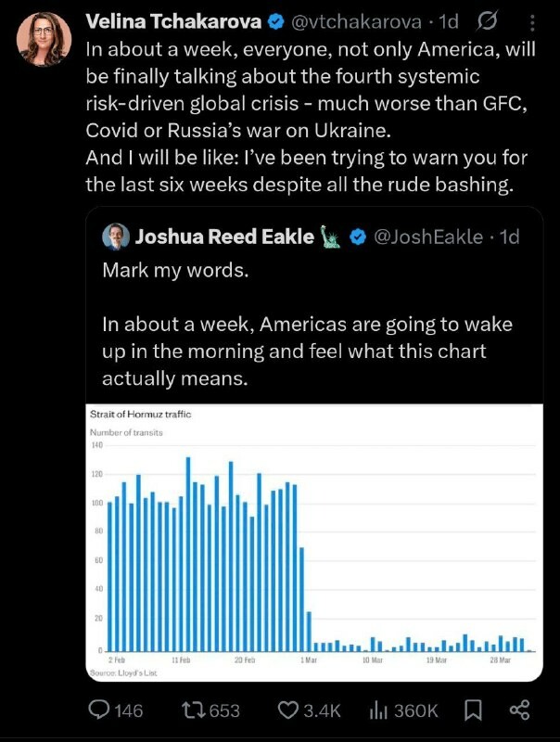Click the Velina Tchakarova display name
The height and width of the screenshot is (742, 560).
tap(173, 21)
